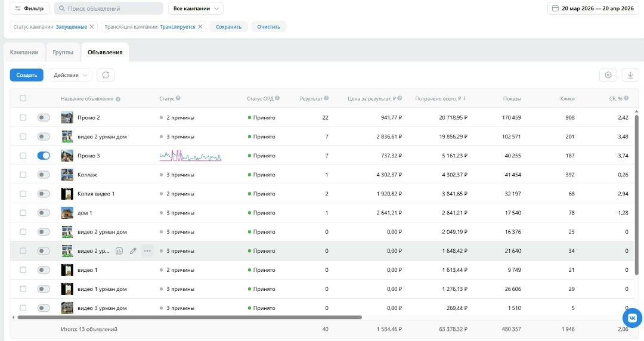Enable the Копия видео 1 toggle
The height and width of the screenshot is (341, 644).
(44, 194)
